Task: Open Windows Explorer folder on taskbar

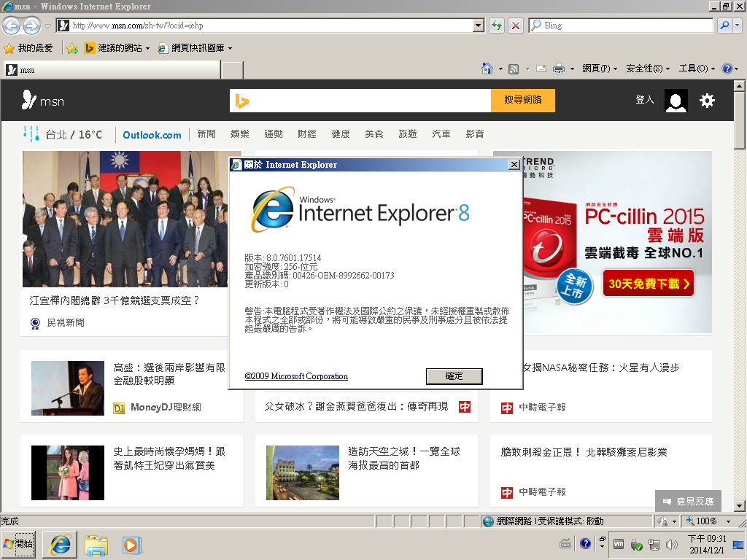Action: (96, 545)
